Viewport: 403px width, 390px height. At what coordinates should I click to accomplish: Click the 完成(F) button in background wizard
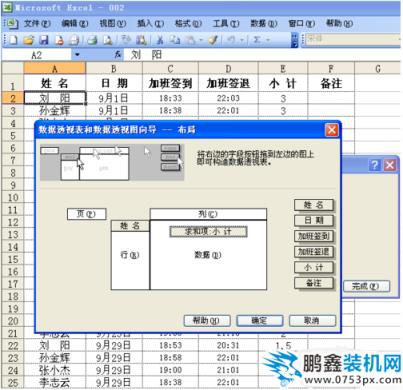[366, 286]
